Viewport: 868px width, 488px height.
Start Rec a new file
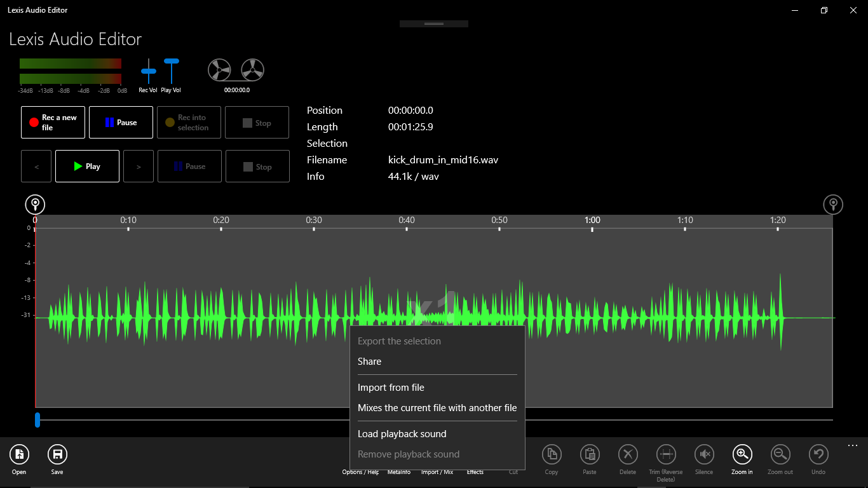tap(53, 122)
